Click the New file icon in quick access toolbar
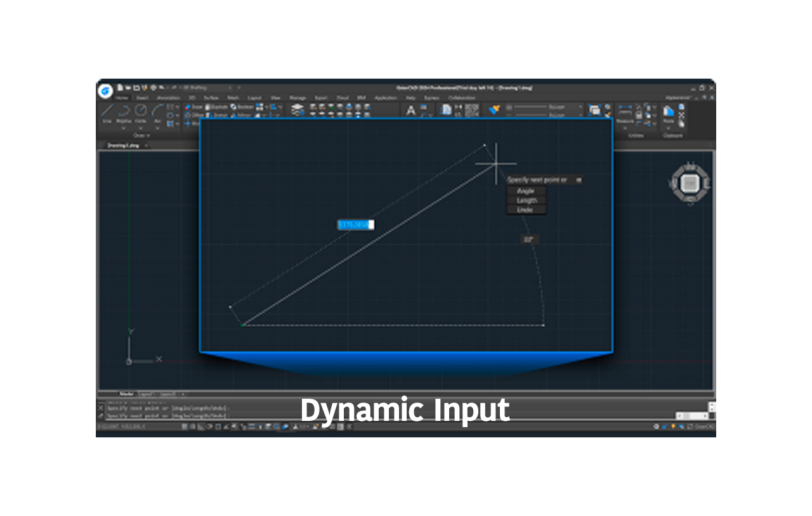Viewport: 812px width, 516px height. (x=120, y=87)
